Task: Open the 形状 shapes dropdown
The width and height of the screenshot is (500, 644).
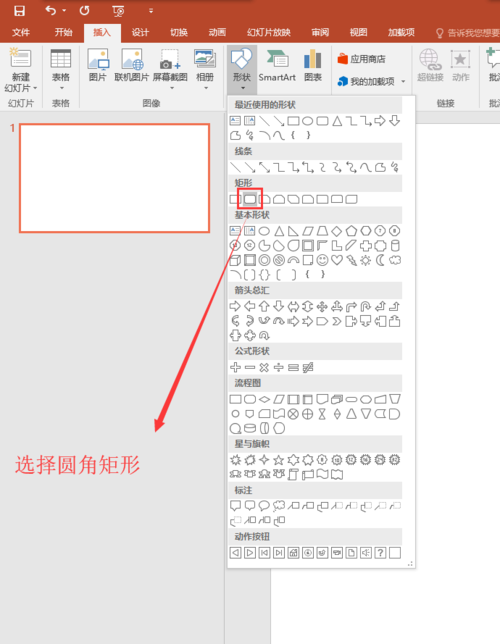Action: tap(242, 70)
